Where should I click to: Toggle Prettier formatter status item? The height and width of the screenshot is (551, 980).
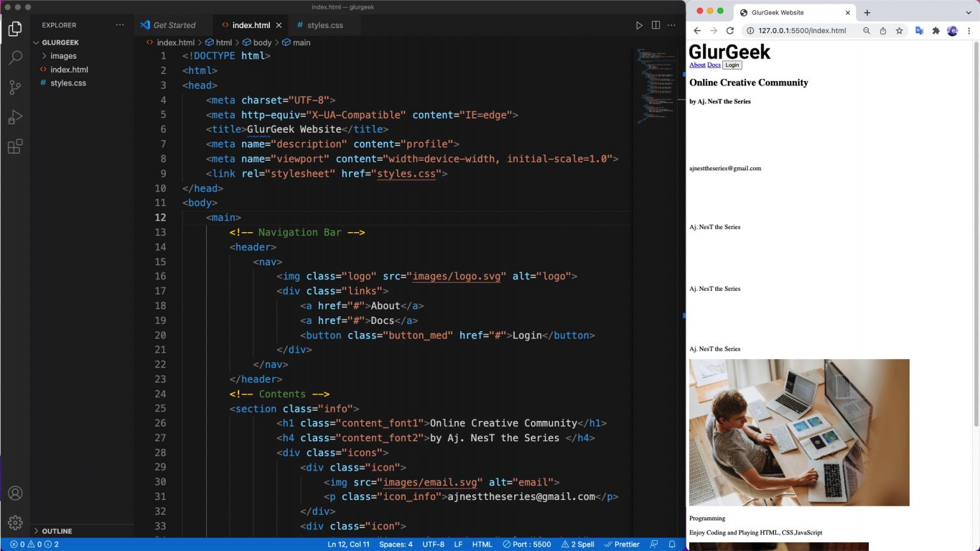point(621,544)
